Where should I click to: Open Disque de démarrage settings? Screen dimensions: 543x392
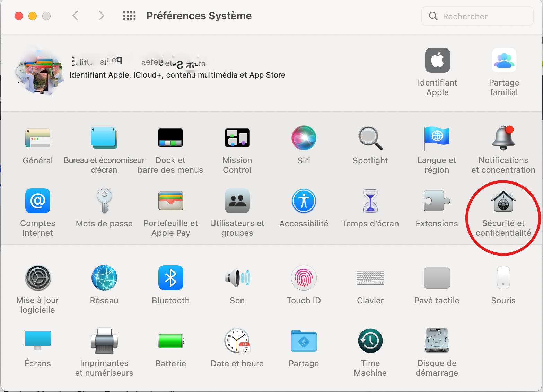(437, 341)
